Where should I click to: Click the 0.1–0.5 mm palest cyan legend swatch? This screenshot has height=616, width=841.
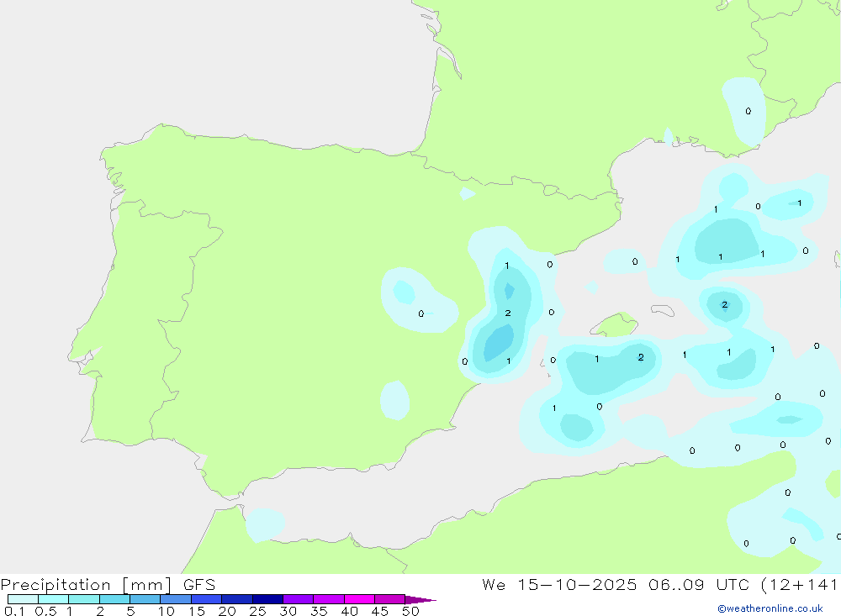(x=23, y=599)
